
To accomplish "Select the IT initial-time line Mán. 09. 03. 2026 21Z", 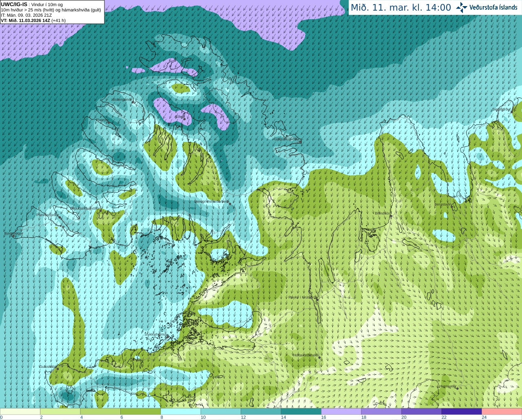I will (x=26, y=15).
